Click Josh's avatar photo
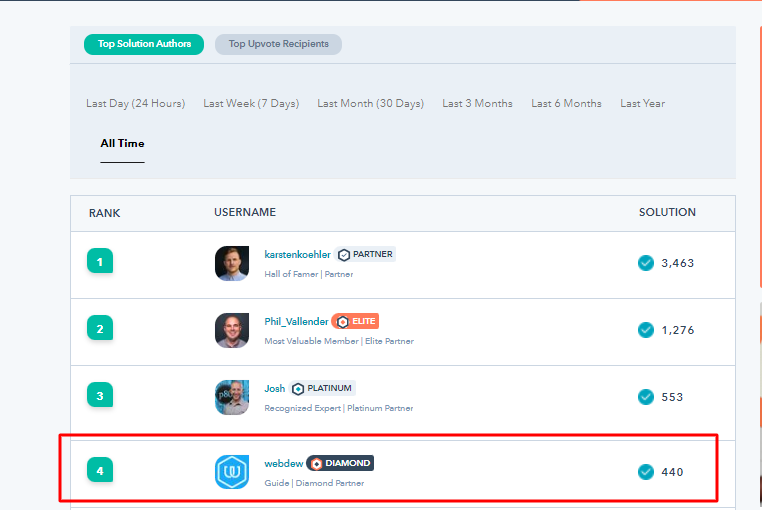 [232, 397]
